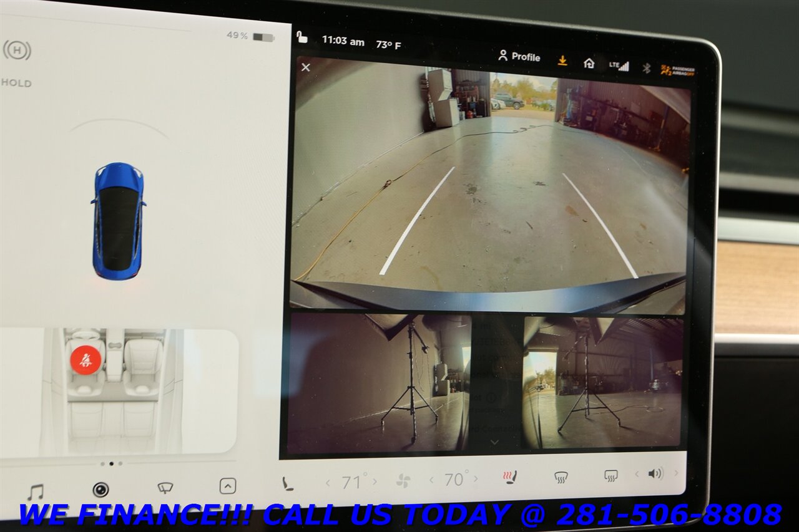Decrease driver temperature from 71
Viewport: 799px width, 532px height.
(x=328, y=482)
